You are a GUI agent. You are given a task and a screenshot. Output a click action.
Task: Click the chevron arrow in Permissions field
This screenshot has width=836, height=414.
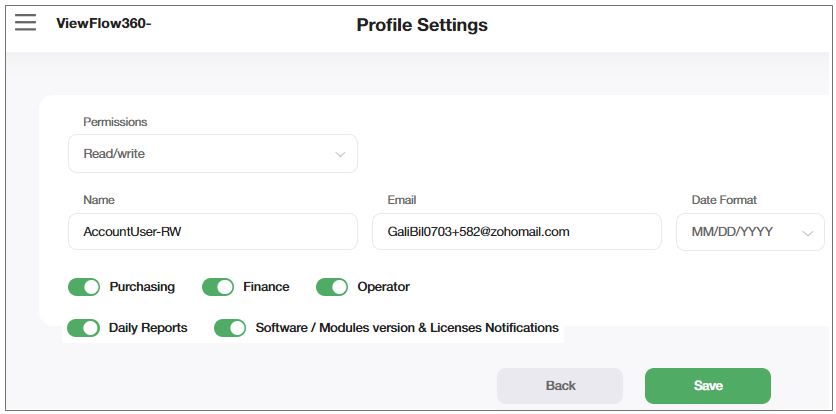coord(340,155)
